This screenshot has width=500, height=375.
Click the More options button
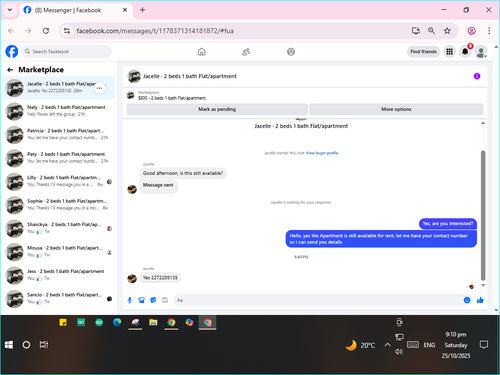tap(396, 109)
